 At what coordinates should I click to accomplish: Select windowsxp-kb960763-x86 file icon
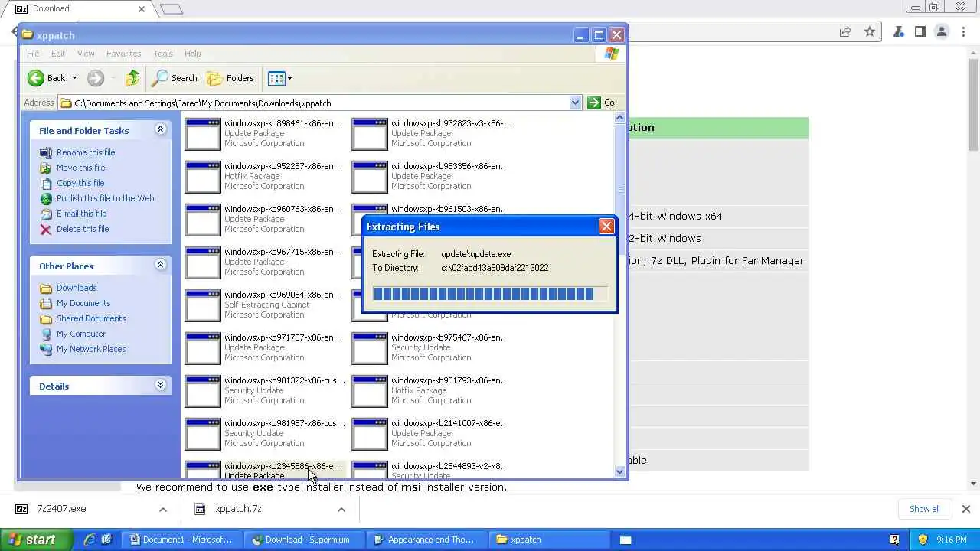coord(203,220)
